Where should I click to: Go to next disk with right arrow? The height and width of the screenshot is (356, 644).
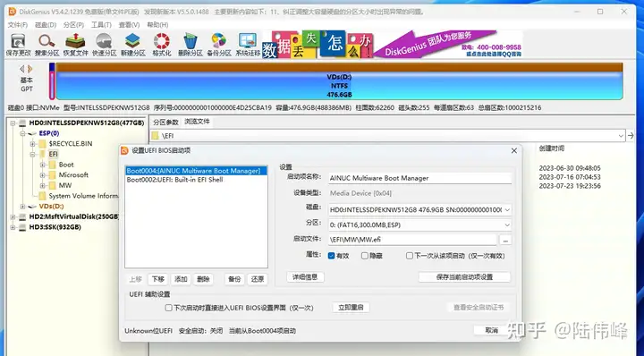(x=30, y=69)
